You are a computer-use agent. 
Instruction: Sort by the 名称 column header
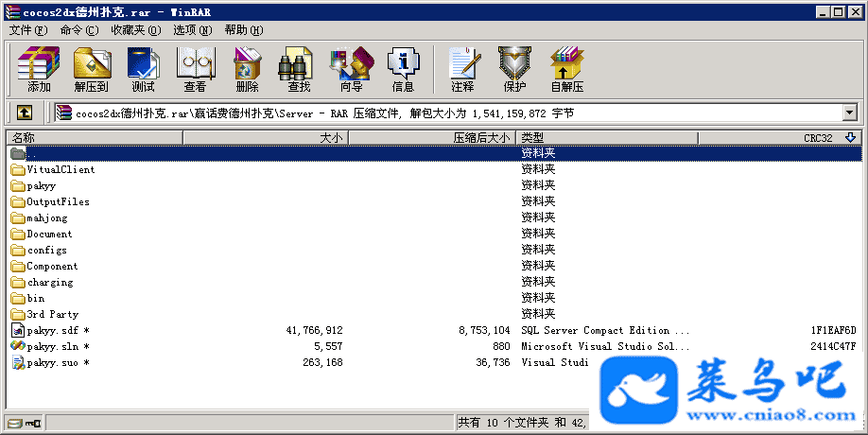click(x=95, y=138)
